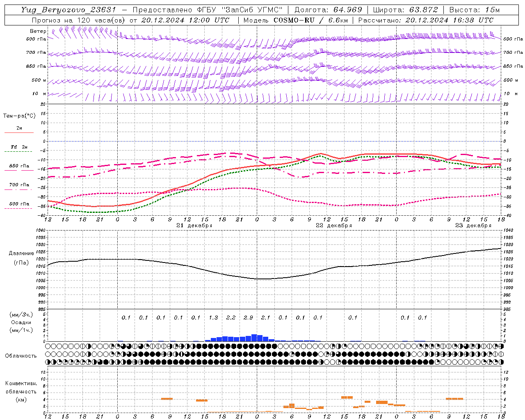Click the (мм/3ч.) precipitation unit label

click(21, 315)
